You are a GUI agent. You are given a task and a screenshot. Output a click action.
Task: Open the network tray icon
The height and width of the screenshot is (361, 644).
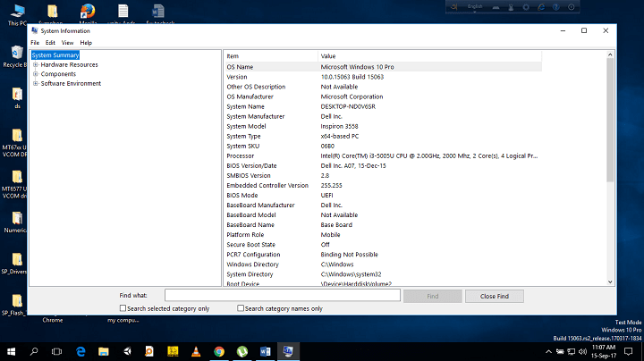click(572, 351)
